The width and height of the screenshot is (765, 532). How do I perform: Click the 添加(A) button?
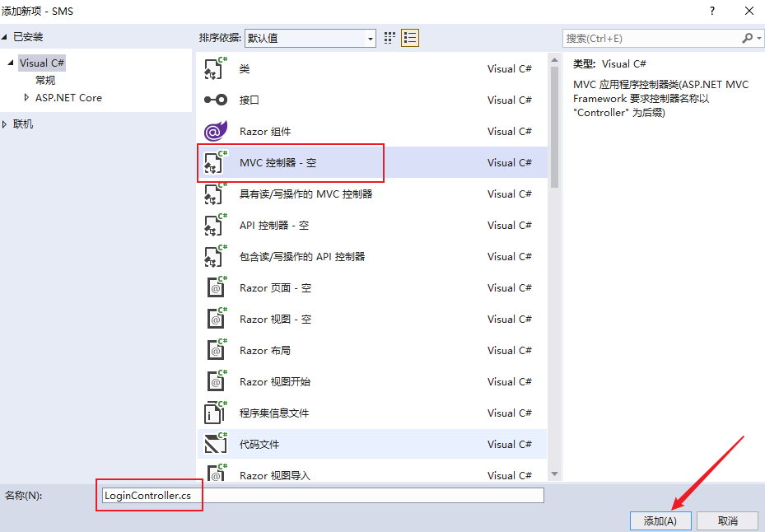pyautogui.click(x=660, y=520)
